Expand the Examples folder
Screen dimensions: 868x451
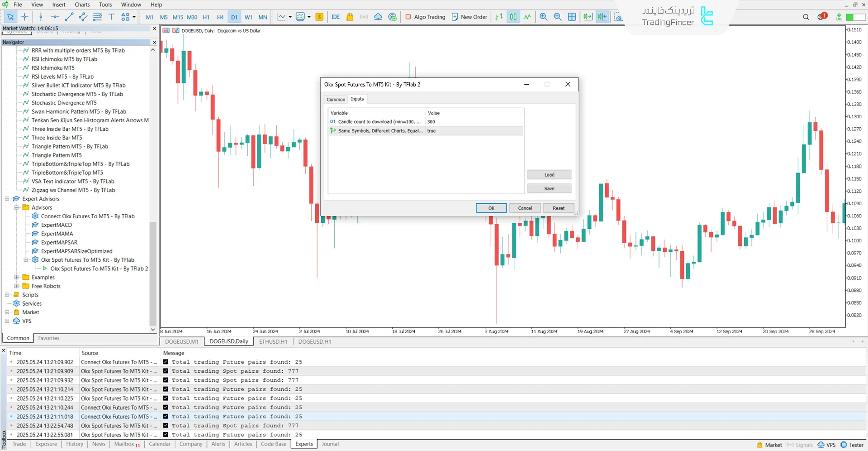coord(17,278)
